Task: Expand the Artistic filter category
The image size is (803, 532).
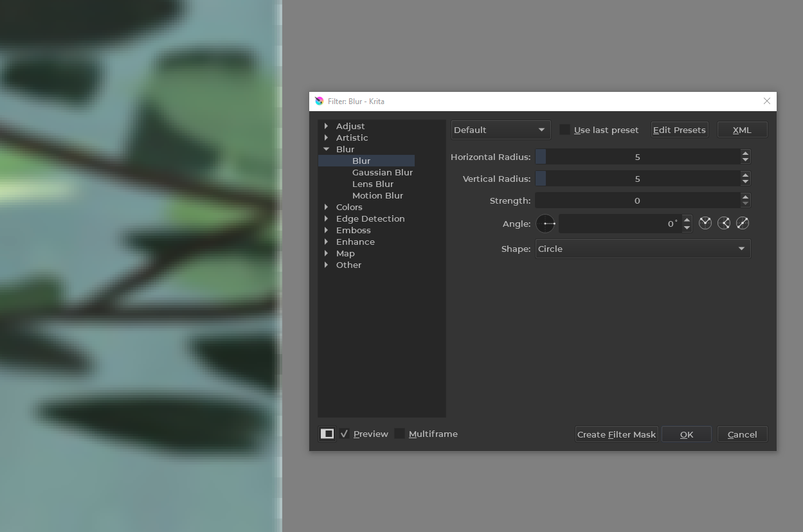Action: tap(327, 138)
